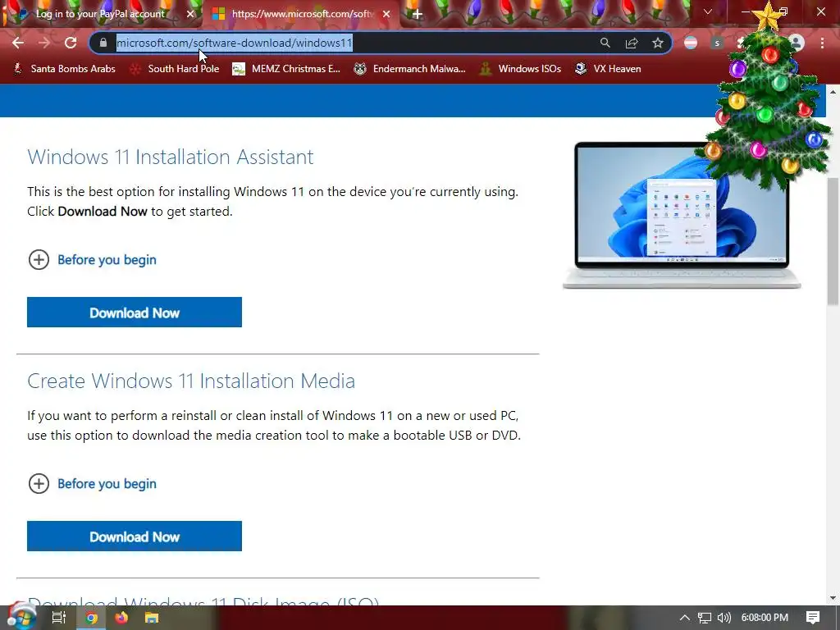The image size is (840, 630).
Task: Expand Before you begin under Installation Media
Action: [x=92, y=484]
